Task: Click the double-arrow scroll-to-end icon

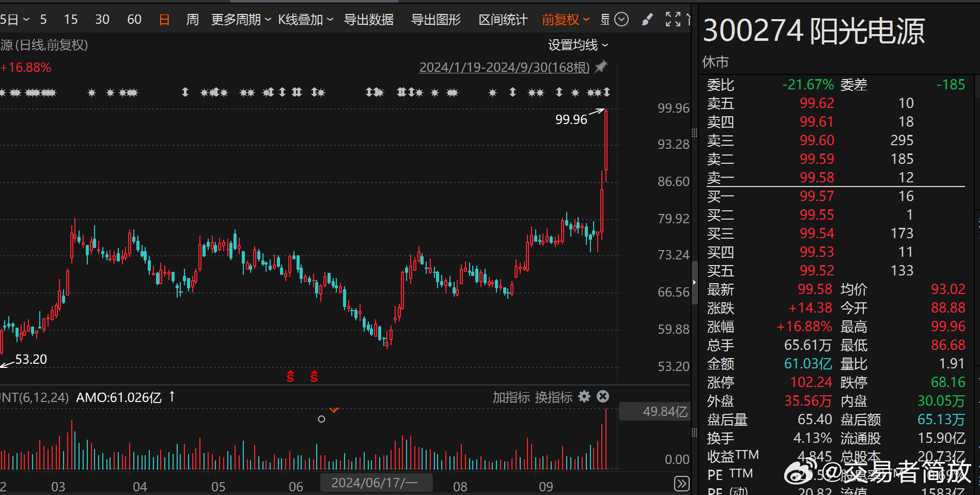Action: pyautogui.click(x=681, y=484)
